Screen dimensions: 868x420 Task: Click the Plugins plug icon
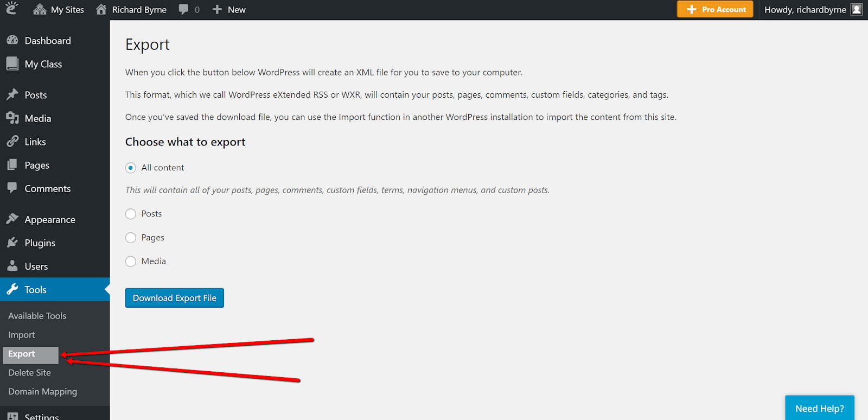(x=12, y=243)
